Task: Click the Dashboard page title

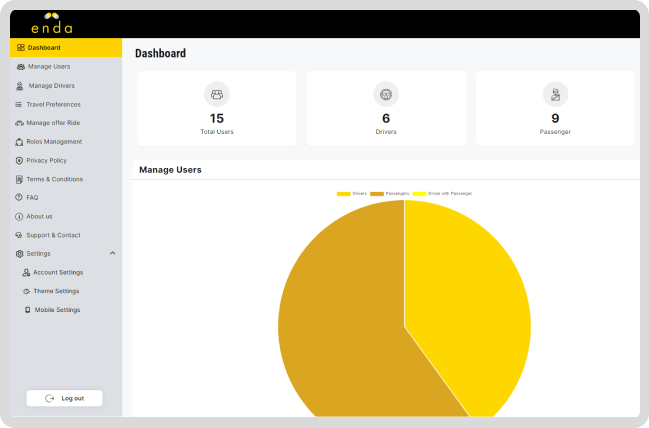Action: coord(160,53)
